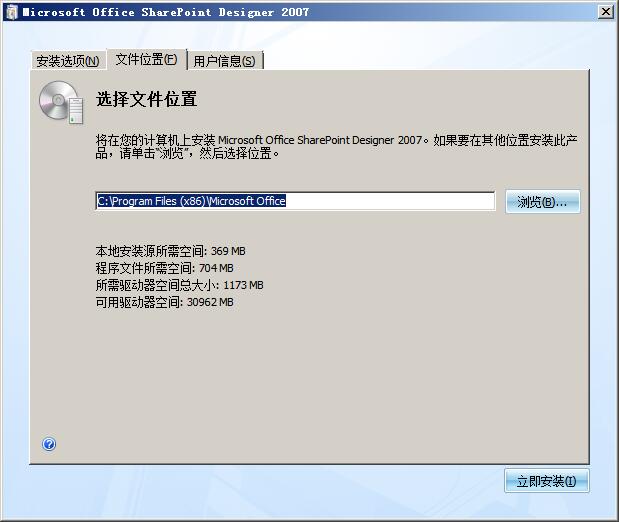This screenshot has width=619, height=522.
Task: Click the 浏览(B)... browse button
Action: tap(542, 202)
